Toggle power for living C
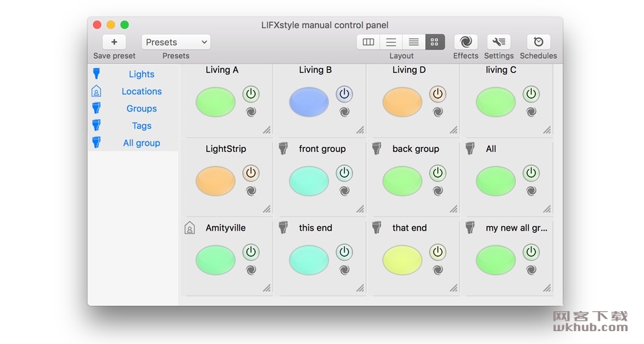Viewport: 644px width, 344px height. (531, 94)
